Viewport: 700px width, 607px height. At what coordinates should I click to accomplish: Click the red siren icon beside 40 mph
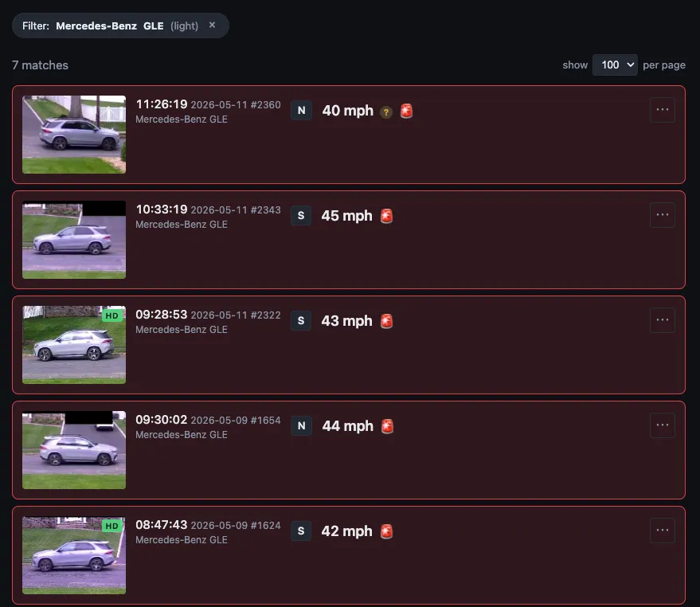(406, 111)
